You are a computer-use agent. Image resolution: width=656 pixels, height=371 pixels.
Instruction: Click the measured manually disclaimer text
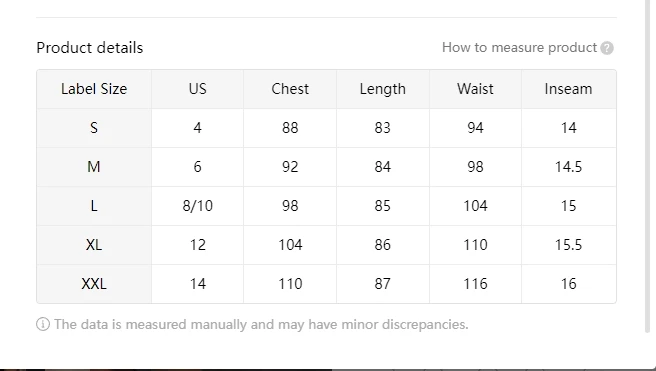coord(261,324)
